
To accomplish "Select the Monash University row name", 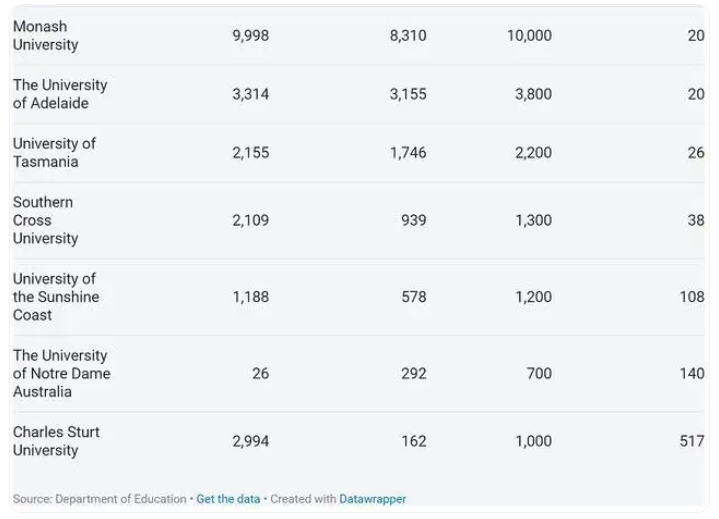I will pos(45,35).
